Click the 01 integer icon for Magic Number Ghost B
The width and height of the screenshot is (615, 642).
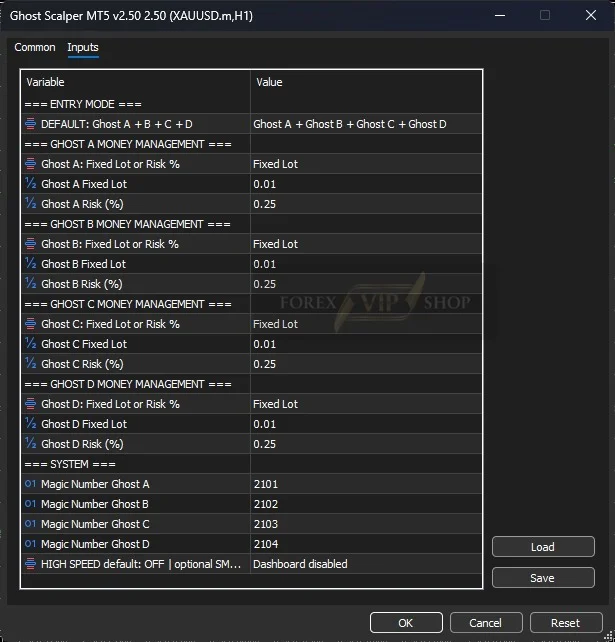tap(30, 504)
